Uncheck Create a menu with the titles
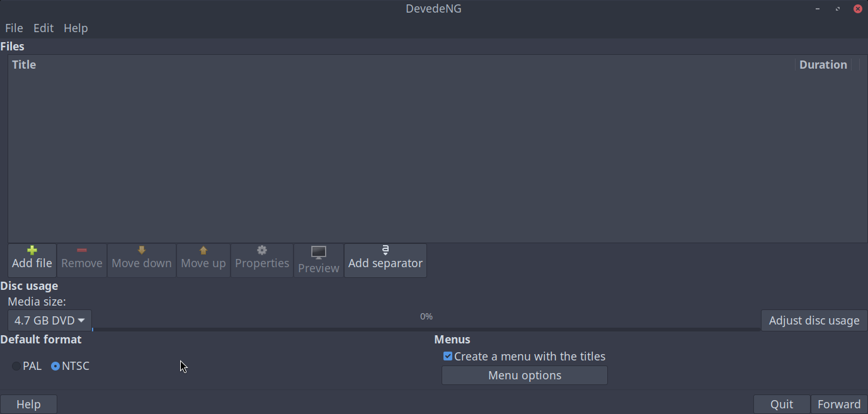The image size is (868, 414). (448, 357)
